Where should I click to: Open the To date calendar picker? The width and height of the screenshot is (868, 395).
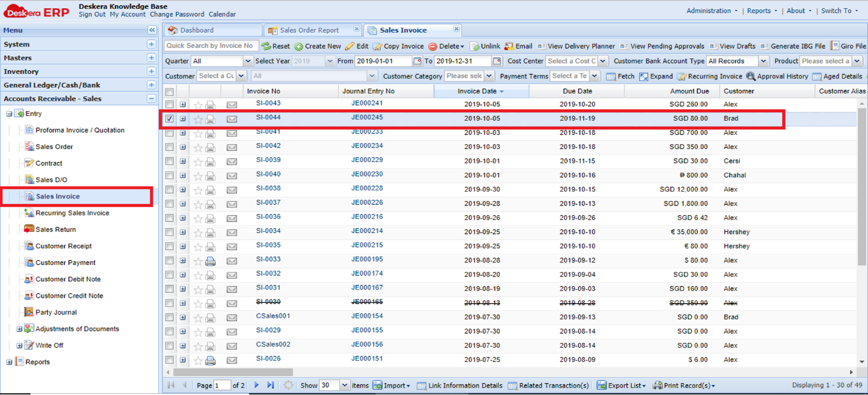pyautogui.click(x=497, y=62)
